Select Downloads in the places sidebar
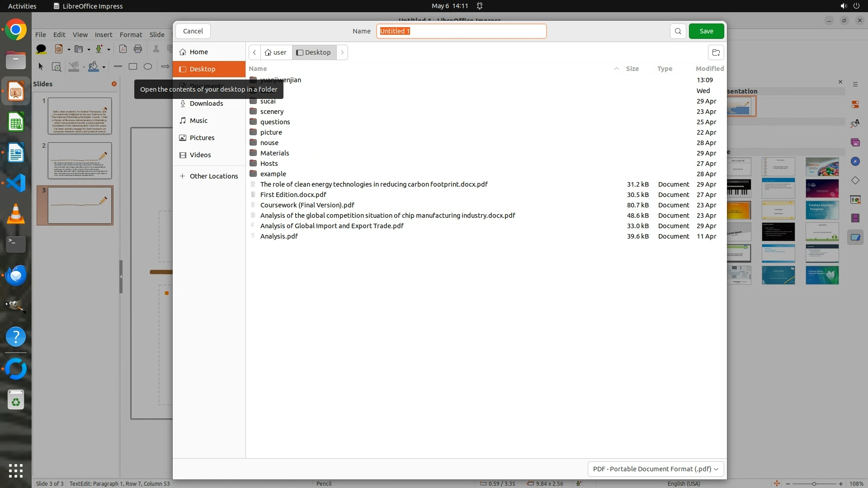Image resolution: width=868 pixels, height=488 pixels. (x=206, y=103)
